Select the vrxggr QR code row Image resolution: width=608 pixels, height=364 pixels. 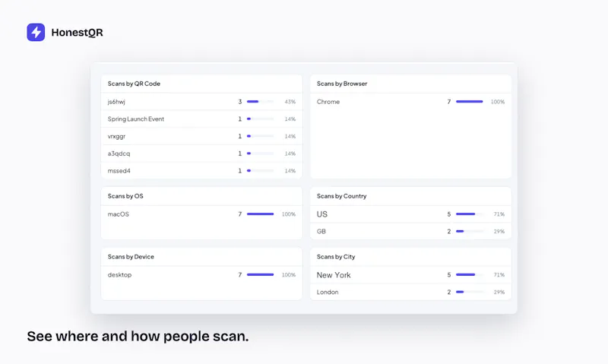pyautogui.click(x=201, y=136)
